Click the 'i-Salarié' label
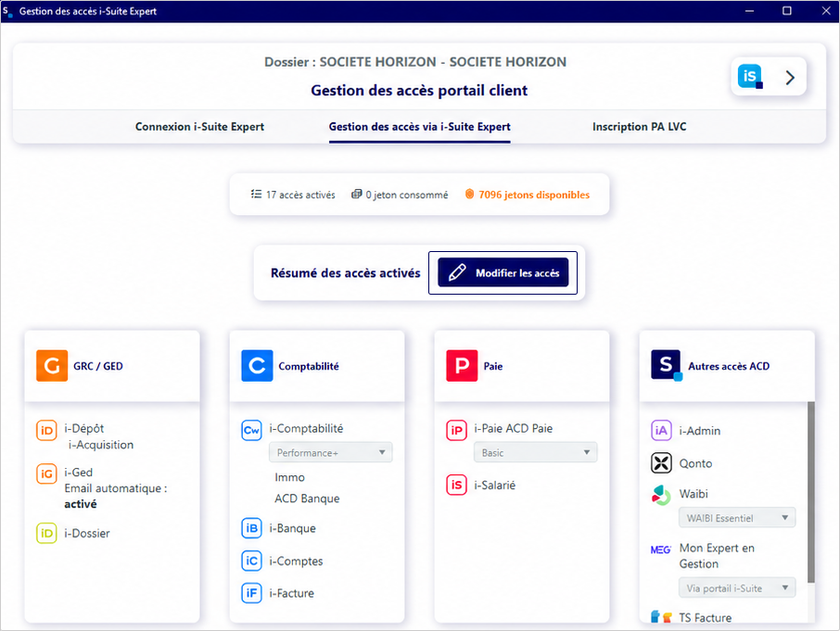The image size is (840, 631). 494,485
